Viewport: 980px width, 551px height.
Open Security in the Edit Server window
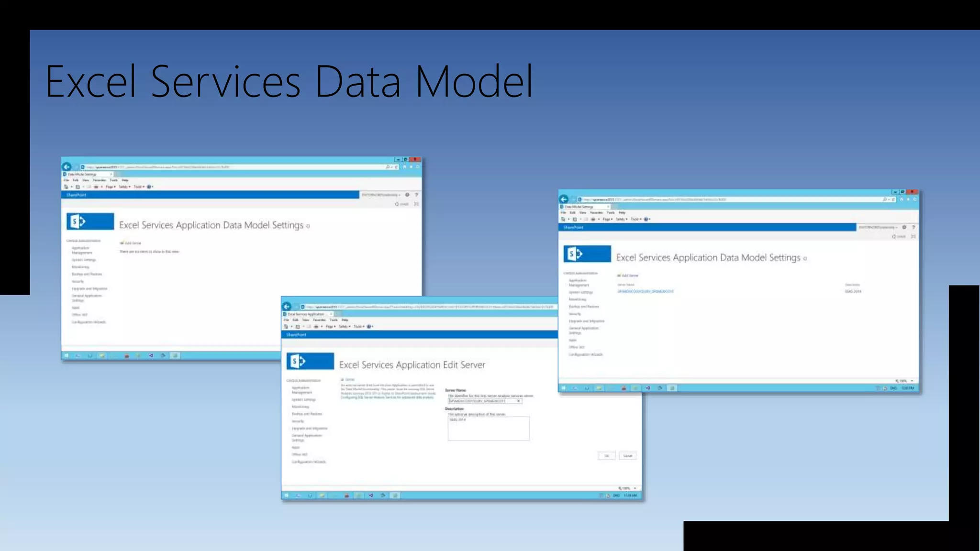(x=298, y=421)
